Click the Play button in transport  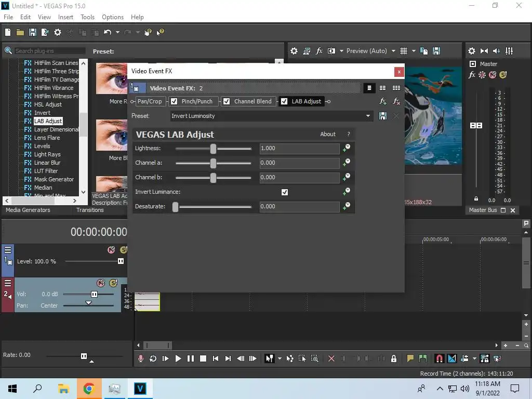pyautogui.click(x=178, y=358)
